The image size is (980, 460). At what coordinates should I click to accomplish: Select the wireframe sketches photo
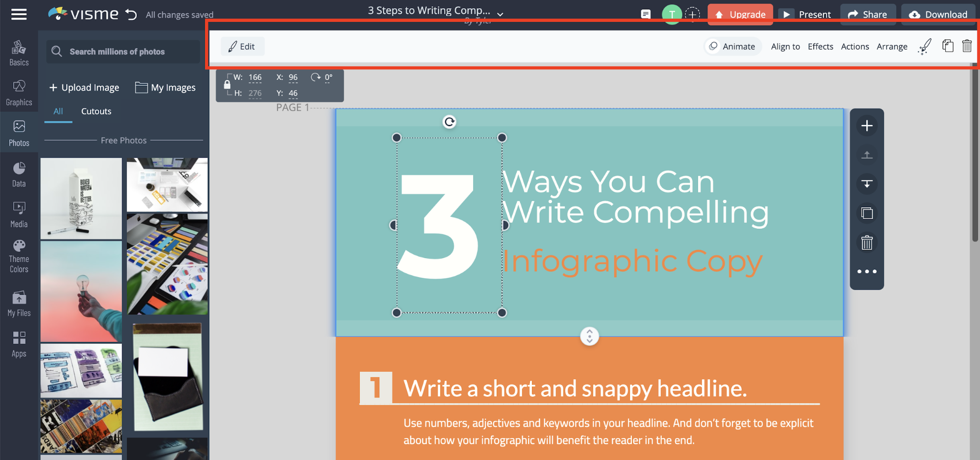81,370
